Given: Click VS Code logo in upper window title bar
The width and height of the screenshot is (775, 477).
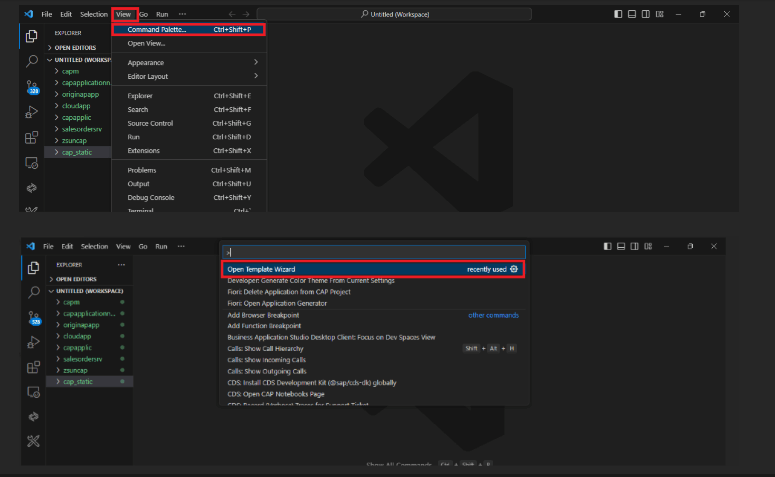Looking at the screenshot, I should point(29,14).
